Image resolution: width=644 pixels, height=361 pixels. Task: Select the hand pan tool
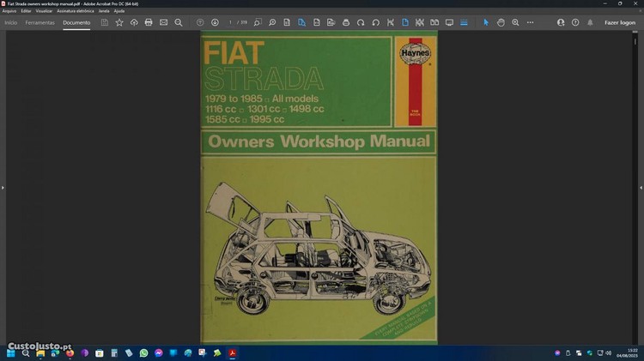501,22
